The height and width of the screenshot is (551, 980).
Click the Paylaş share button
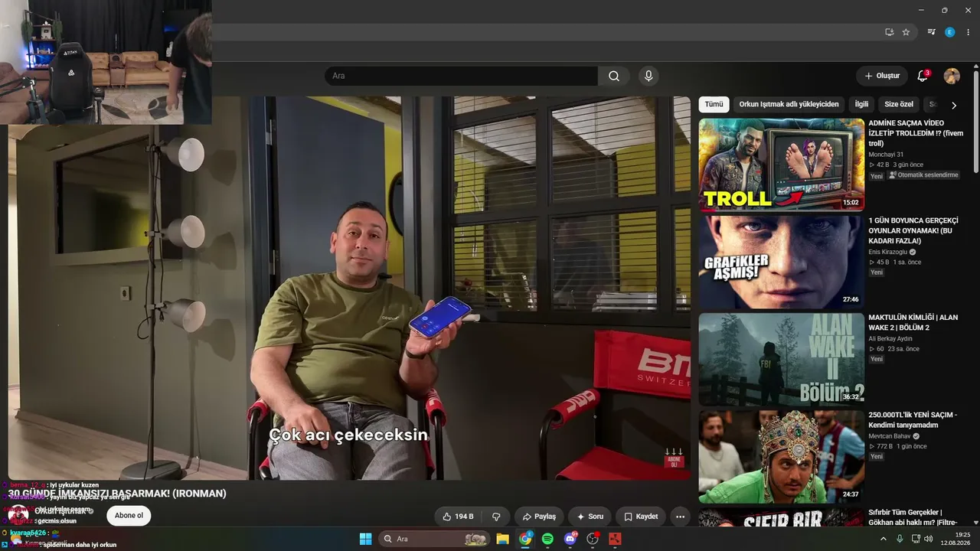(x=539, y=517)
